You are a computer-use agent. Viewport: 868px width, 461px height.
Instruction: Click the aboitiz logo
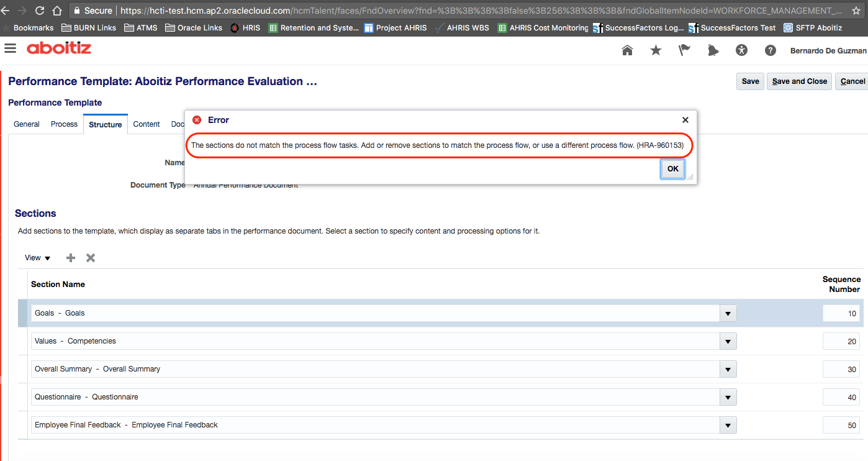pyautogui.click(x=59, y=48)
